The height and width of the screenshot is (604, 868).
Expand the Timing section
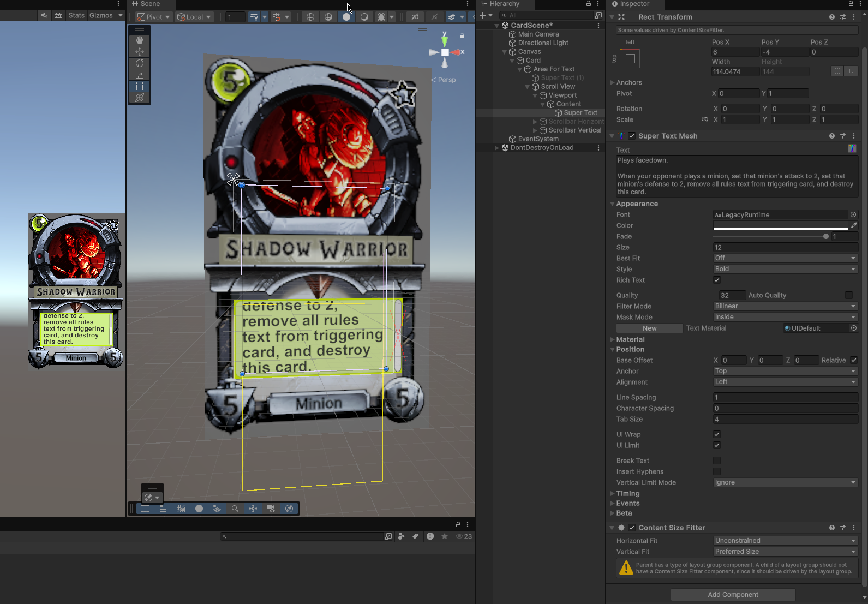[627, 493]
